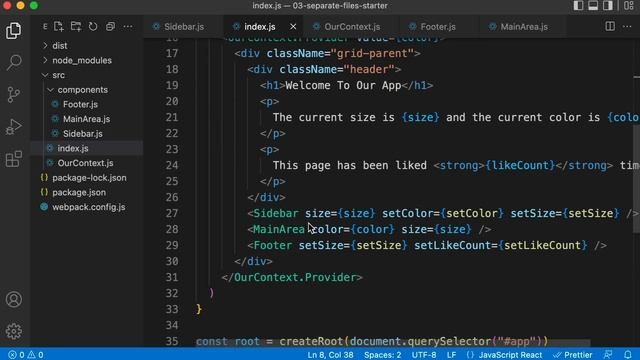Click the Sidebar component tag in code
The image size is (640, 360).
click(x=276, y=213)
